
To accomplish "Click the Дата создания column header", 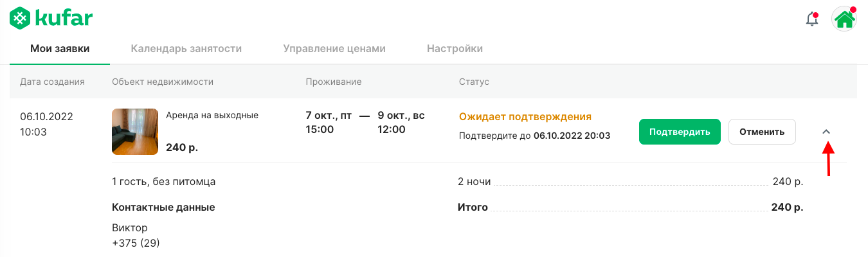I will [52, 82].
